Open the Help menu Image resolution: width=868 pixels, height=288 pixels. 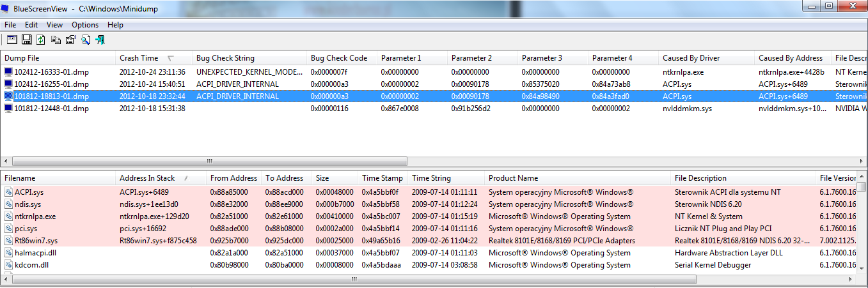click(115, 25)
